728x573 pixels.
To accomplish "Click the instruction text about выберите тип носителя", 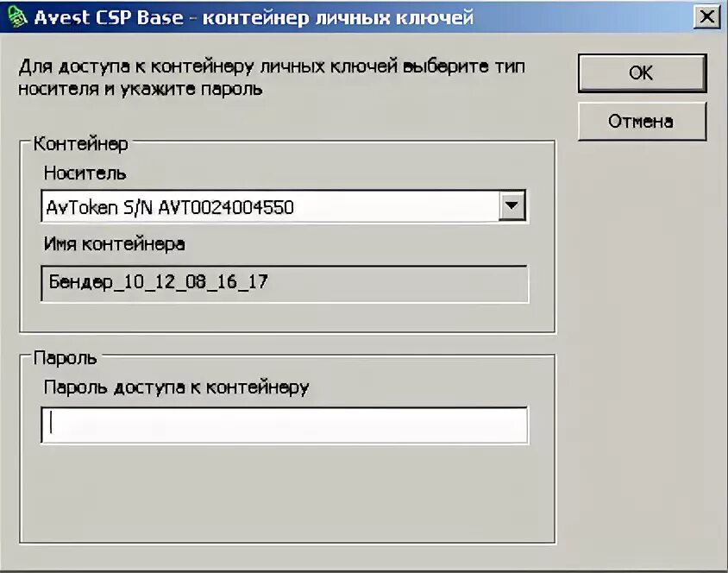I will click(x=272, y=78).
